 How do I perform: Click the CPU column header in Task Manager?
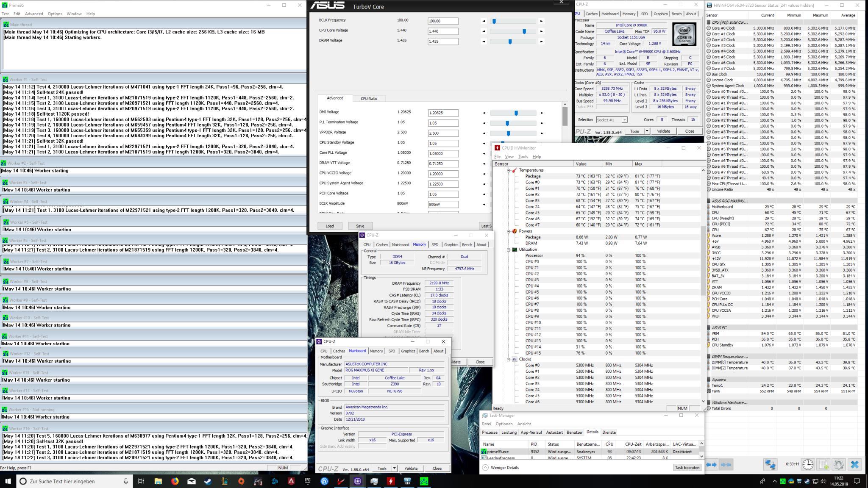[x=609, y=444]
